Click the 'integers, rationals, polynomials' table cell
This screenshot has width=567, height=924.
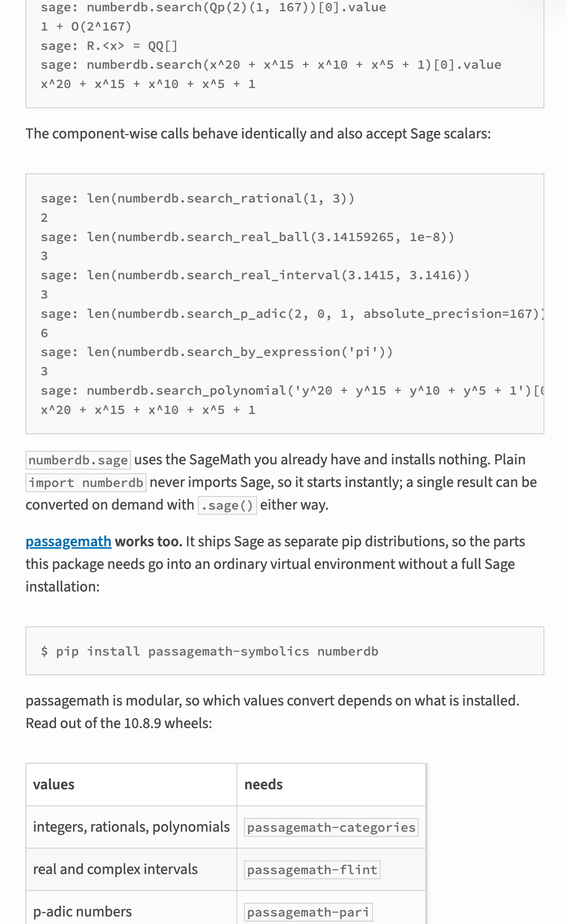click(x=131, y=827)
